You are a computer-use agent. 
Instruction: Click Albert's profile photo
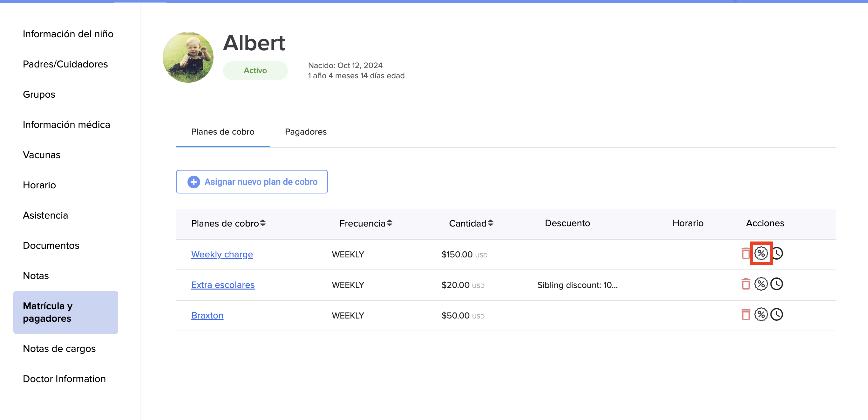coord(188,57)
